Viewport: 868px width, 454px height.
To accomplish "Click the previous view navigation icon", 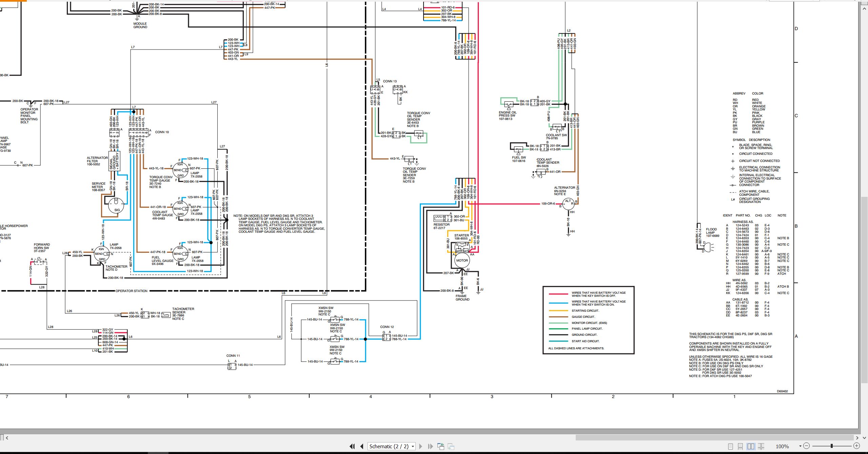I will [x=441, y=446].
